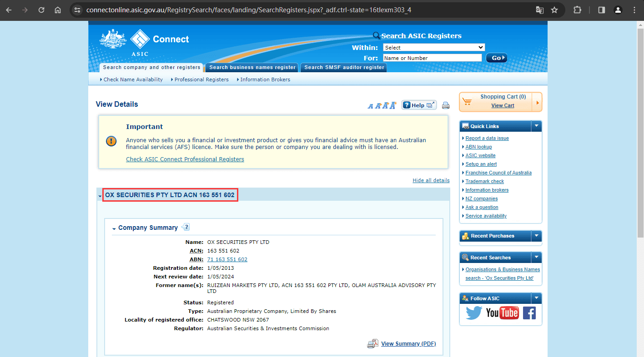Open Ask a question link
Image resolution: width=644 pixels, height=357 pixels.
(482, 207)
